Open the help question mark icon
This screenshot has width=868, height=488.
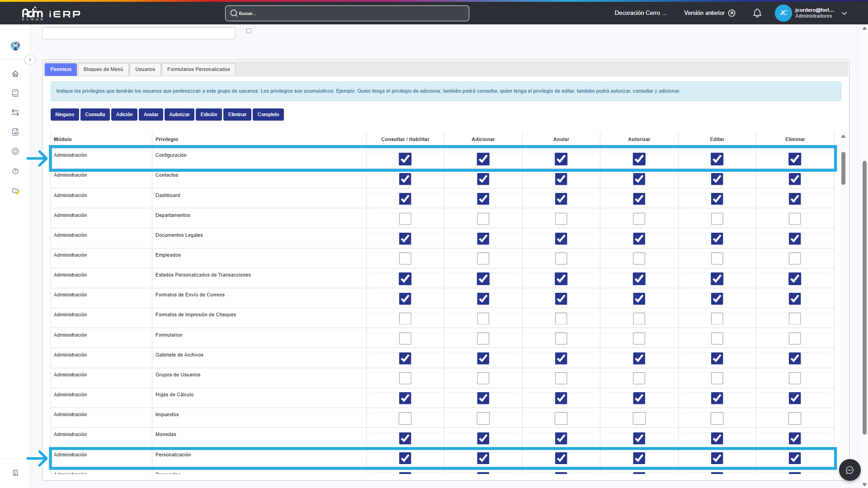[15, 171]
